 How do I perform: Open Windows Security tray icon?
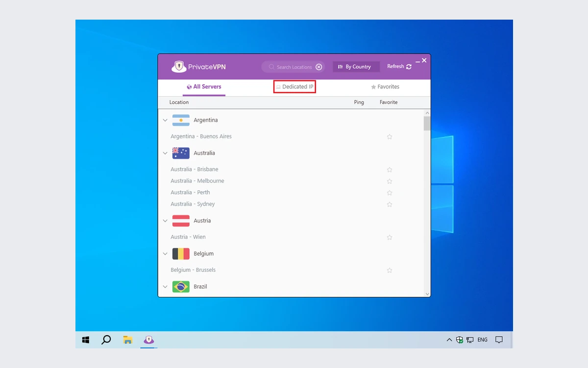pyautogui.click(x=460, y=340)
